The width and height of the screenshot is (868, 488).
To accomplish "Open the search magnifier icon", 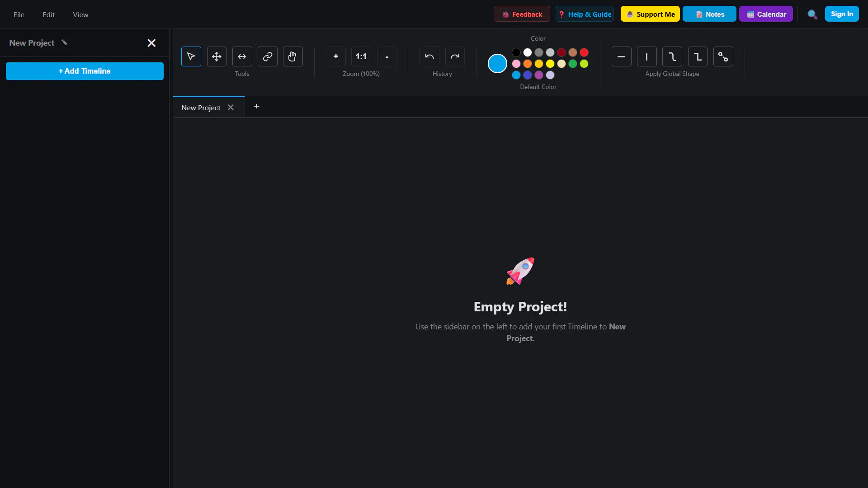I will [812, 14].
